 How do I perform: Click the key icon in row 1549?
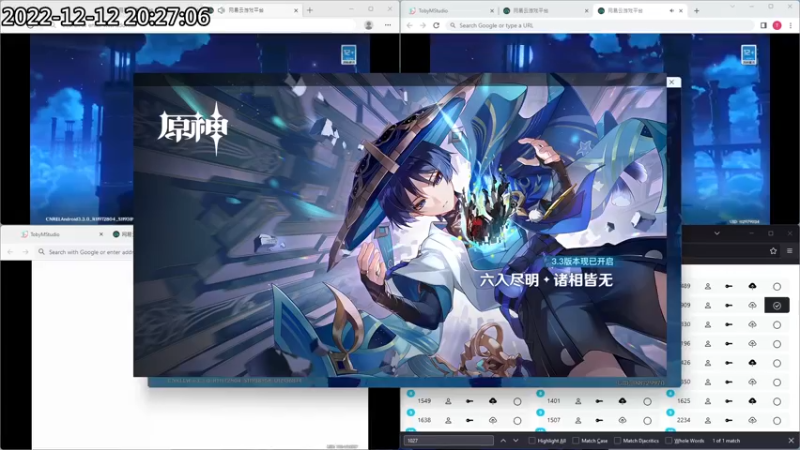pyautogui.click(x=469, y=402)
